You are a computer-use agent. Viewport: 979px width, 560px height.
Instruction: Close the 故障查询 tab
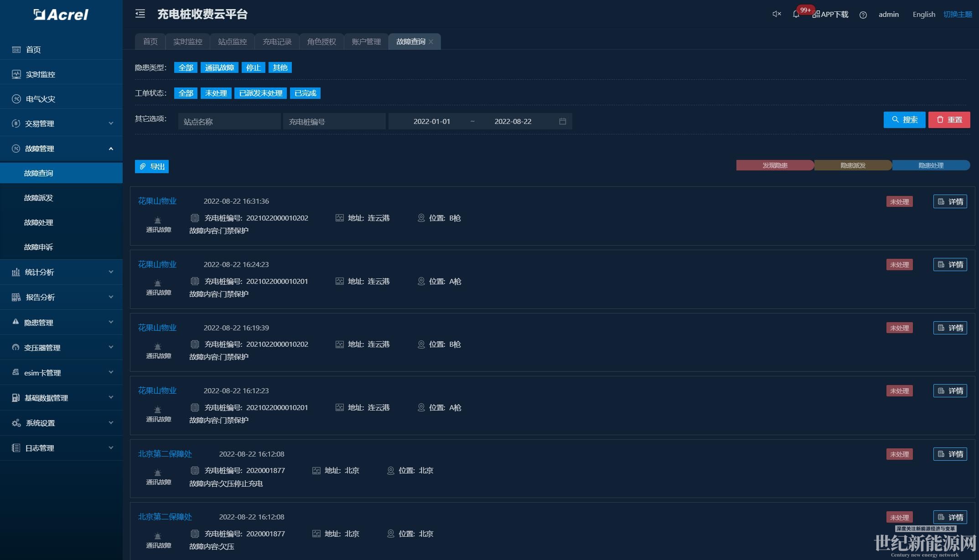pos(431,41)
